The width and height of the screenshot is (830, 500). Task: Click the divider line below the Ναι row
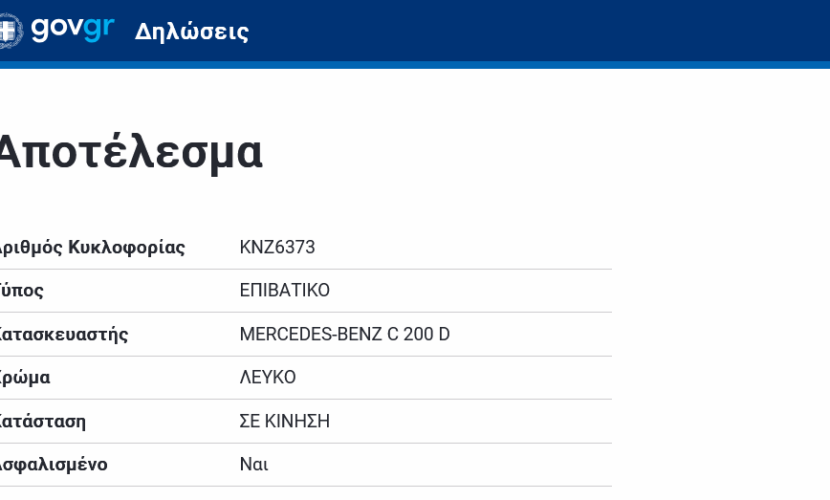pos(306,487)
